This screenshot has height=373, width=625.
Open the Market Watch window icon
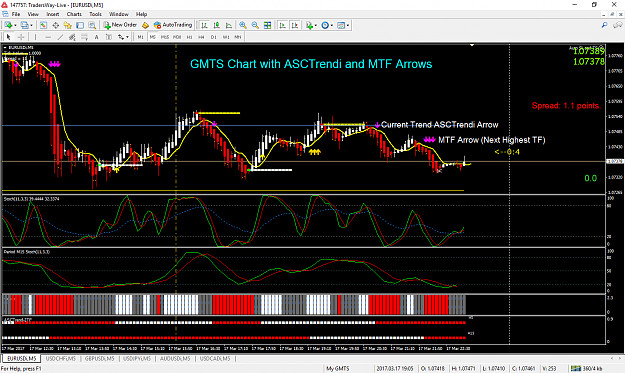(43, 25)
